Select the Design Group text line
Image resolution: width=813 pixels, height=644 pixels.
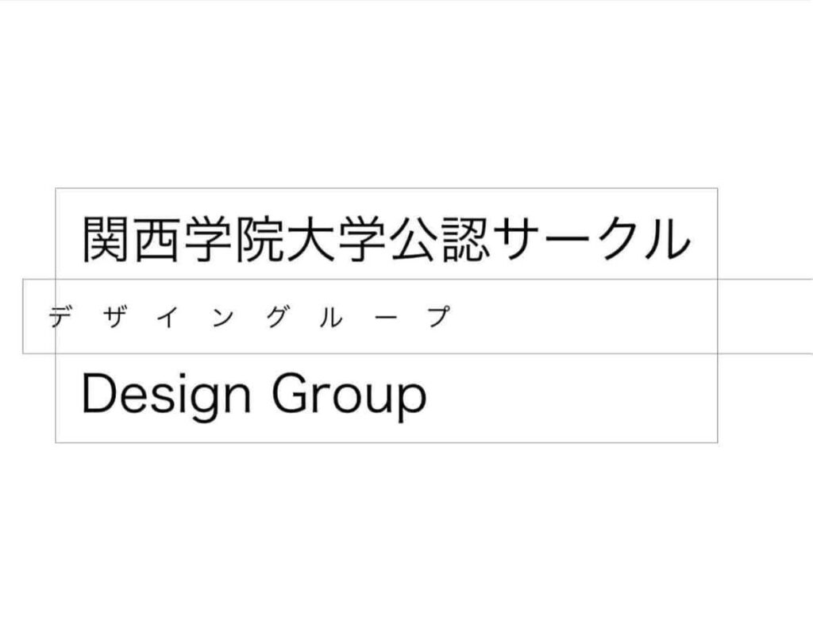(254, 395)
